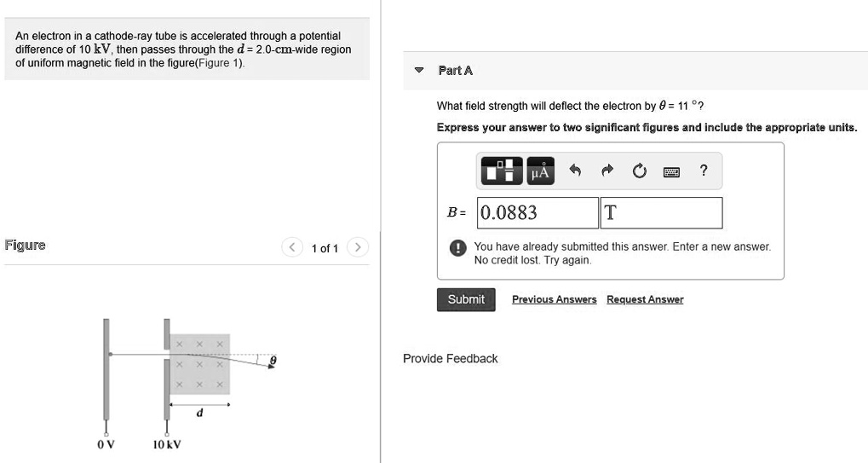This screenshot has height=463, width=868.
Task: Click the reset circular arrow icon
Action: [x=640, y=171]
